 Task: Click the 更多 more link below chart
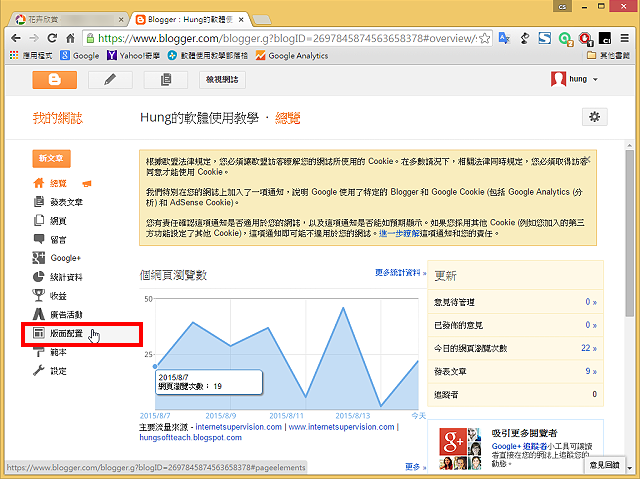[415, 467]
